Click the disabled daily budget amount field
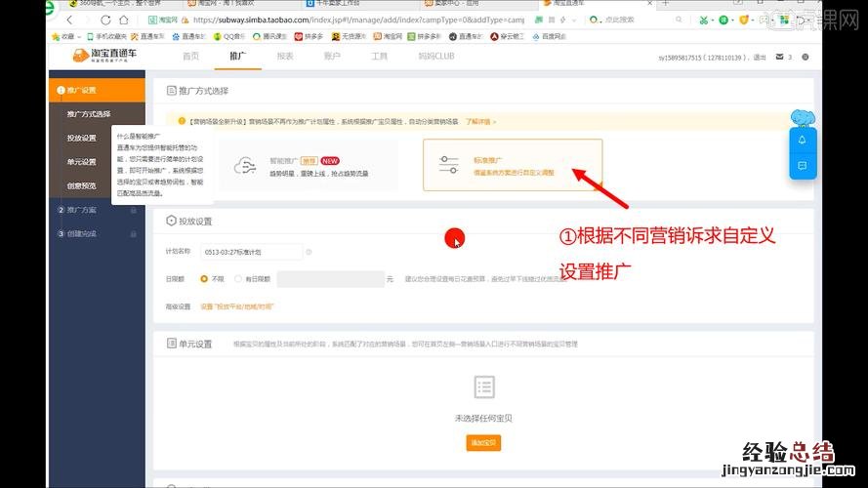The image size is (868, 488). [330, 279]
